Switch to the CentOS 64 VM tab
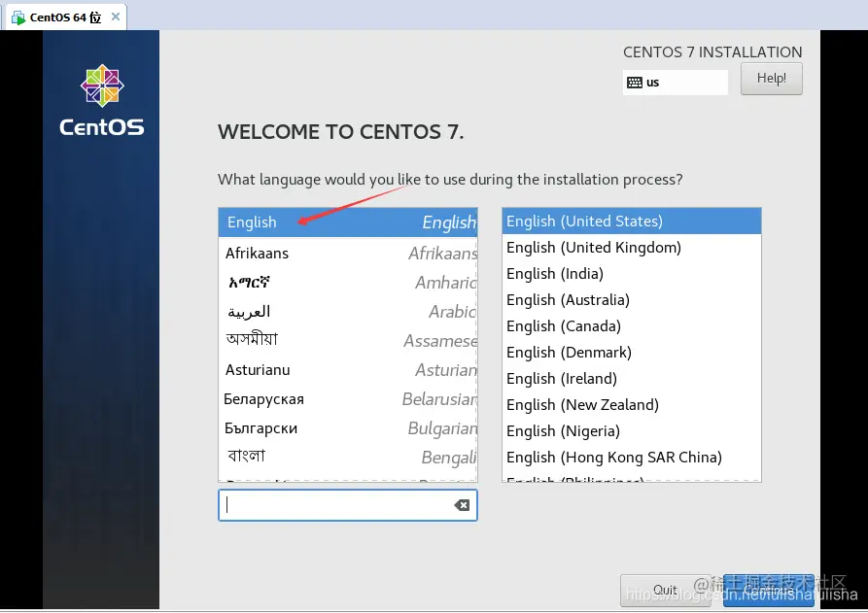868x613 pixels. pyautogui.click(x=66, y=17)
